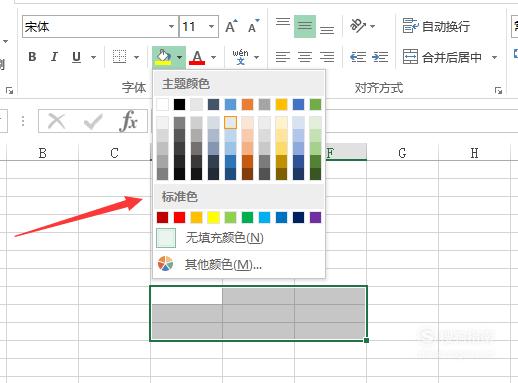The image size is (518, 383).
Task: Center text horizontally icon
Action: (305, 57)
